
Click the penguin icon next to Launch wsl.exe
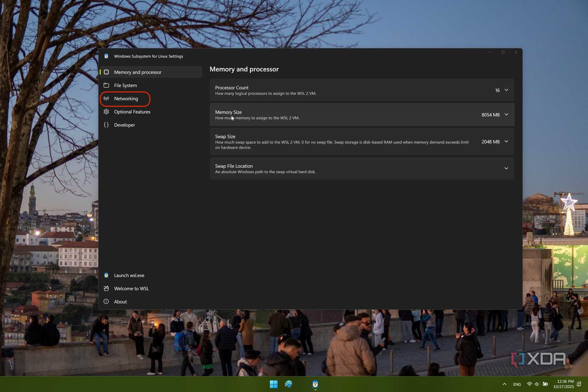point(106,275)
